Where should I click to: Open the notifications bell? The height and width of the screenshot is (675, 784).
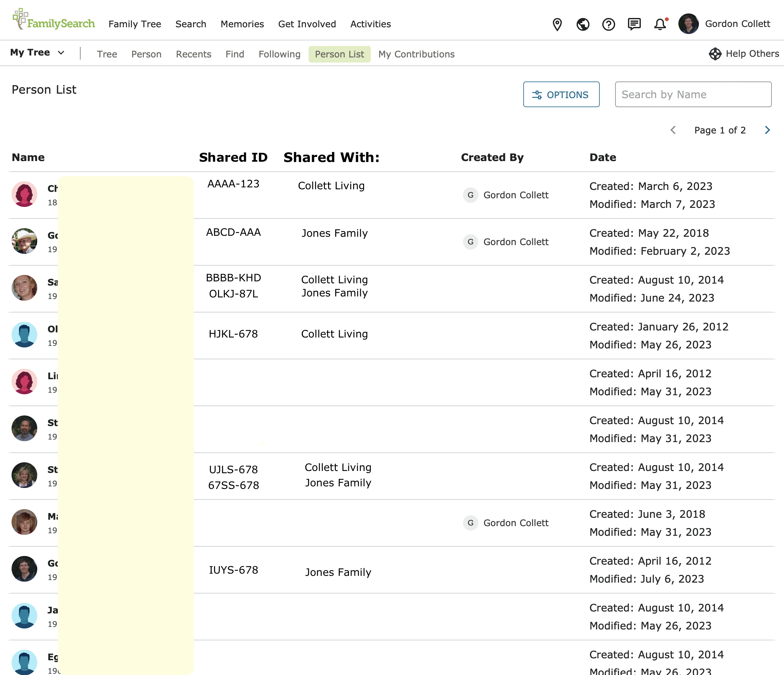click(x=660, y=24)
